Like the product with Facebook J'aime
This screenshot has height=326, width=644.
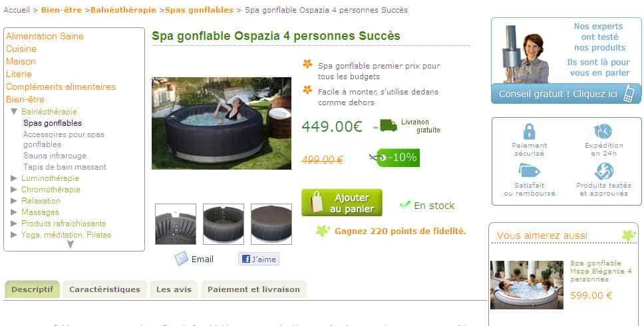point(259,259)
